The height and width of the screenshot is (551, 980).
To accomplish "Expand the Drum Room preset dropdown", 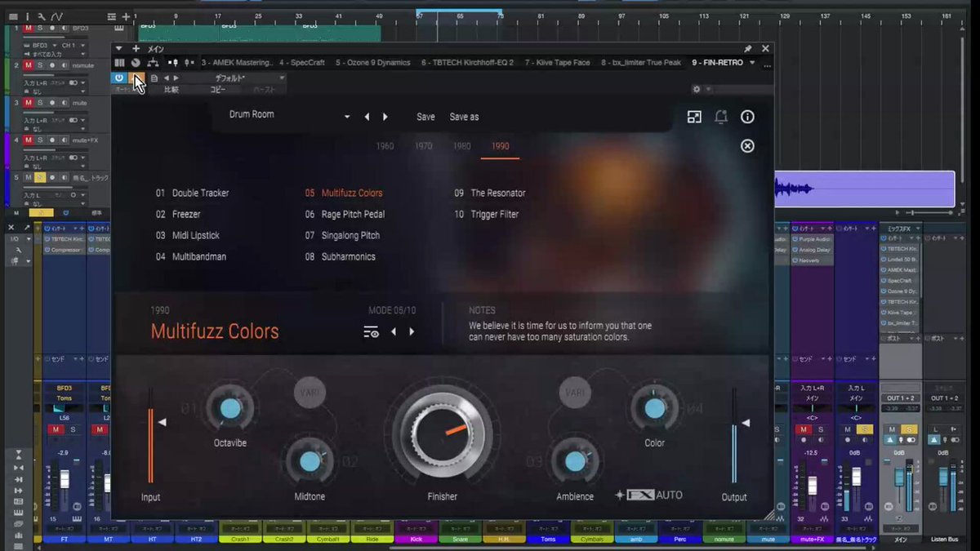I will click(347, 117).
